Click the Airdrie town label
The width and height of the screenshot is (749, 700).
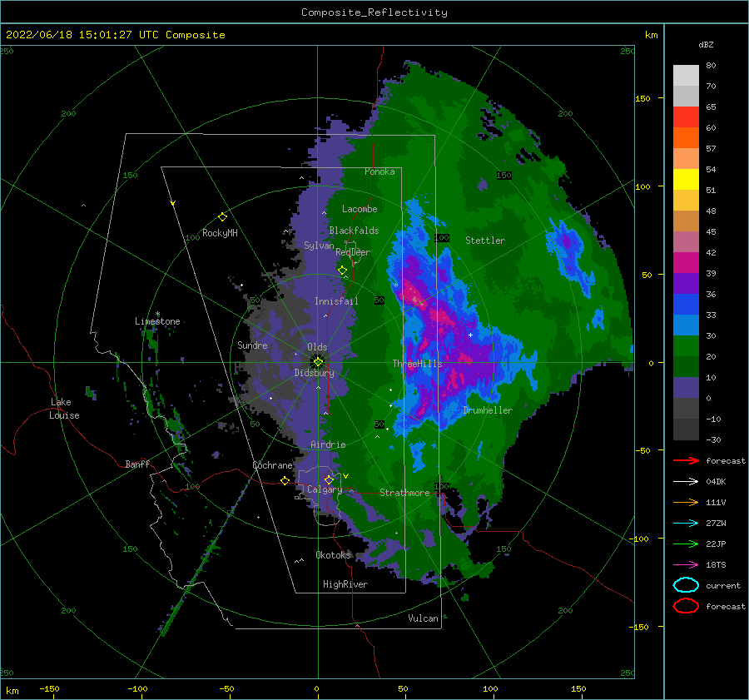tap(328, 444)
